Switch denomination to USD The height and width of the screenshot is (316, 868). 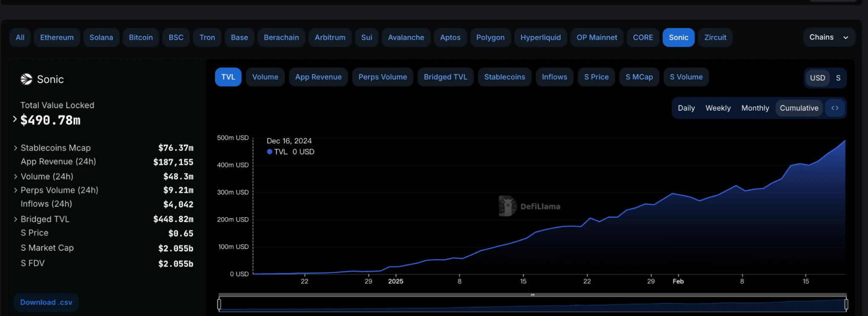(x=817, y=78)
